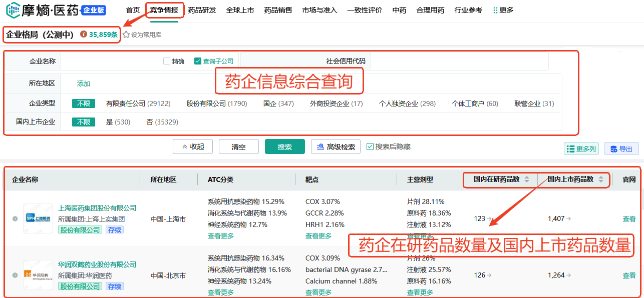The image size is (644, 298).
Task: Open 中药 tab
Action: click(x=399, y=10)
